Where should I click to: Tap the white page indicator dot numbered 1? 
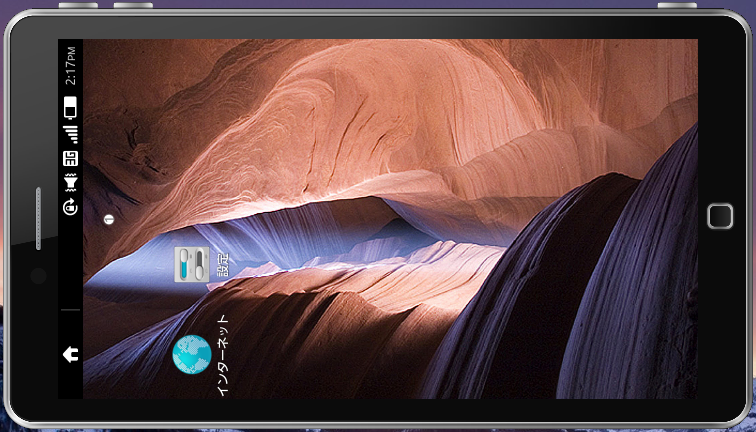click(109, 219)
